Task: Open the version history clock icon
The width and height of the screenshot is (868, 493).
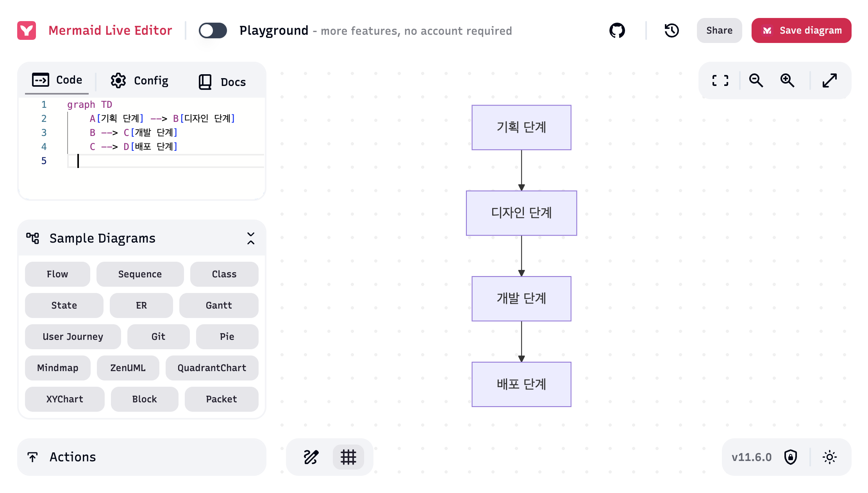Action: [672, 30]
